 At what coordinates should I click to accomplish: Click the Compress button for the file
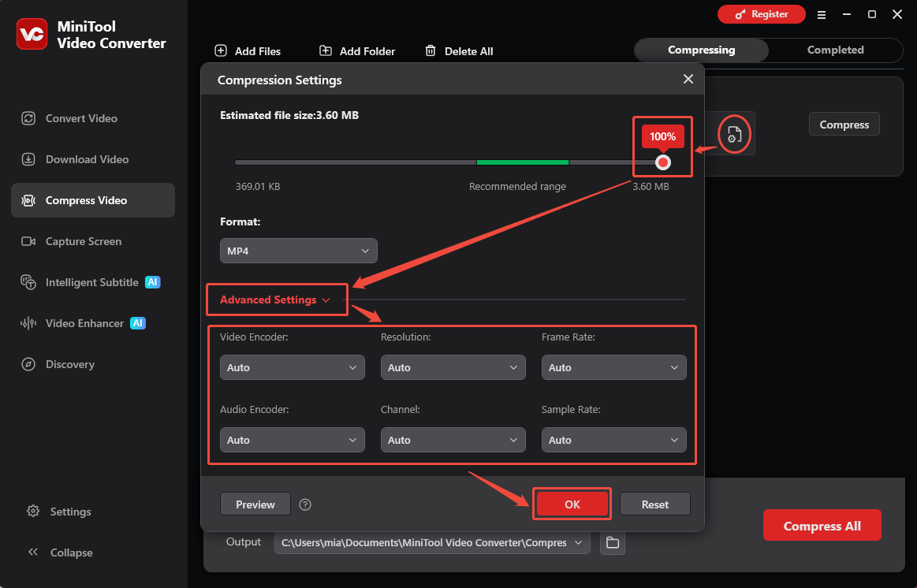[x=844, y=124]
